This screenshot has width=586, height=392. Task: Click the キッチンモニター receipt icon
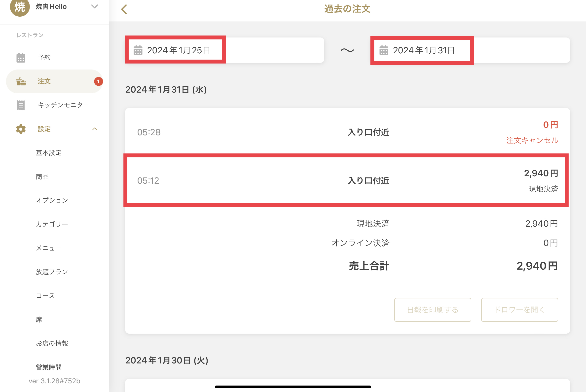point(21,105)
